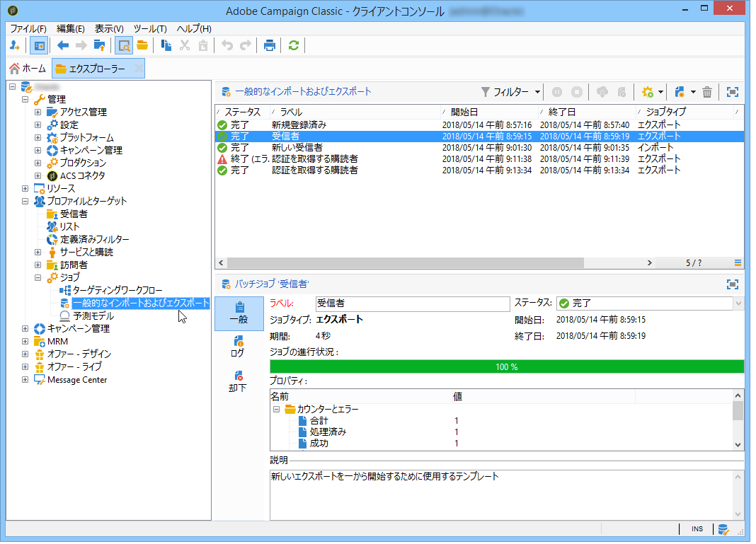The image size is (756, 544).
Task: Click the Stop job icon
Action: pos(577,92)
